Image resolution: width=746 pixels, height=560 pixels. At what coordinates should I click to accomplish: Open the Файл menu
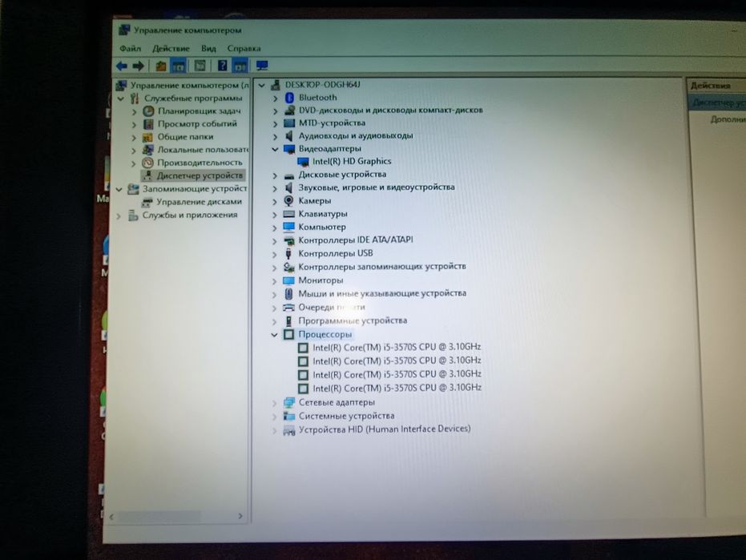point(130,49)
